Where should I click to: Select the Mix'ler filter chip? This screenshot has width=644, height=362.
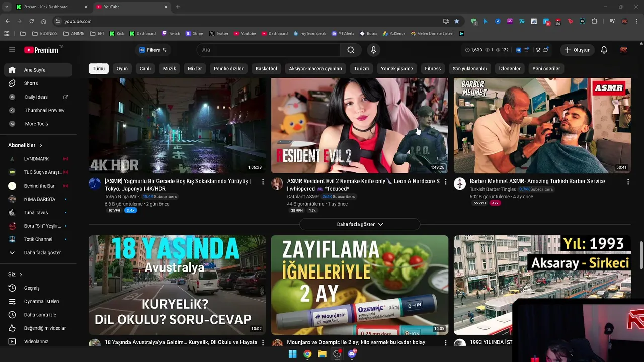pyautogui.click(x=195, y=68)
